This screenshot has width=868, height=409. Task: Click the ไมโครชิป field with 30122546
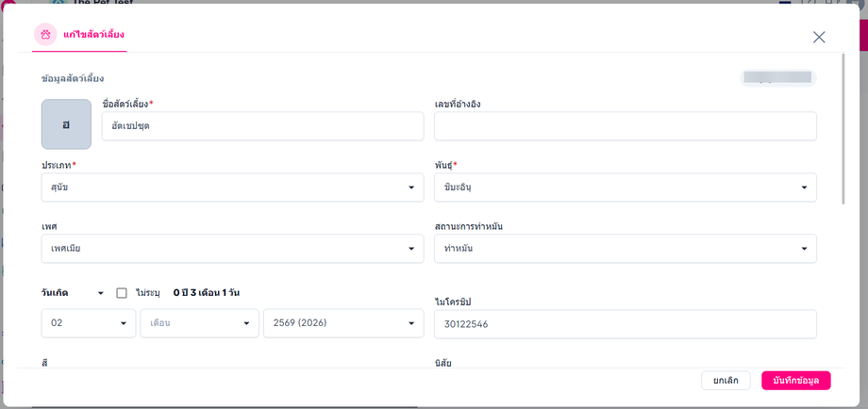[x=625, y=324]
